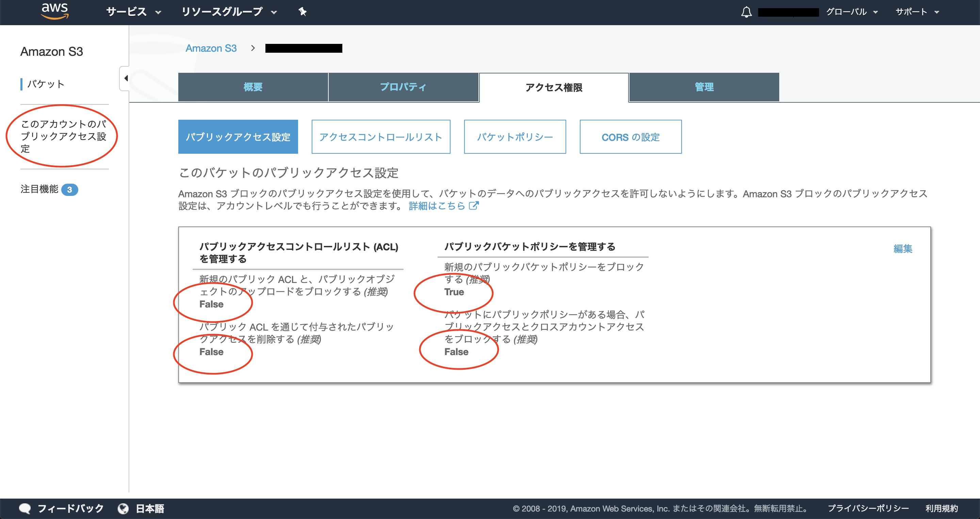Screen dimensions: 980x519
Task: Switch to the 管理 tab
Action: click(x=704, y=87)
